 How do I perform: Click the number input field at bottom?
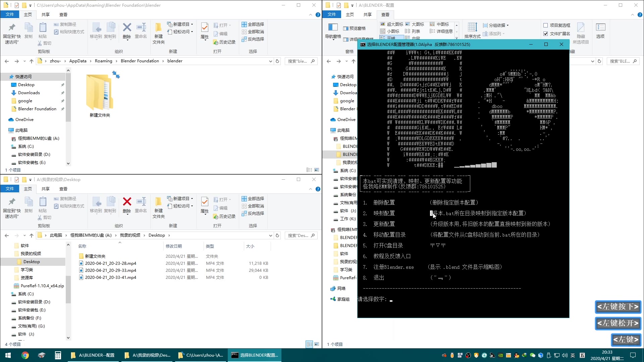[x=391, y=300]
